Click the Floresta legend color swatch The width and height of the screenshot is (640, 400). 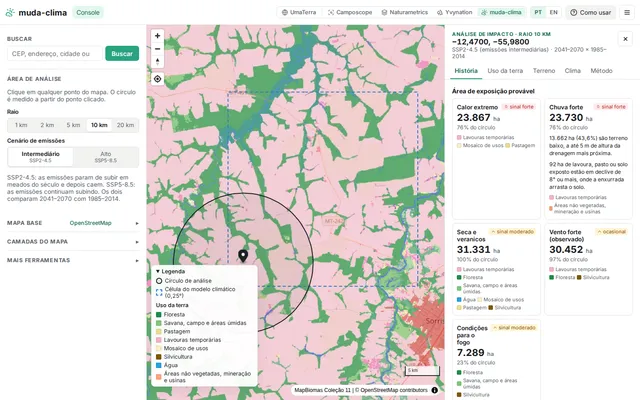(159, 315)
